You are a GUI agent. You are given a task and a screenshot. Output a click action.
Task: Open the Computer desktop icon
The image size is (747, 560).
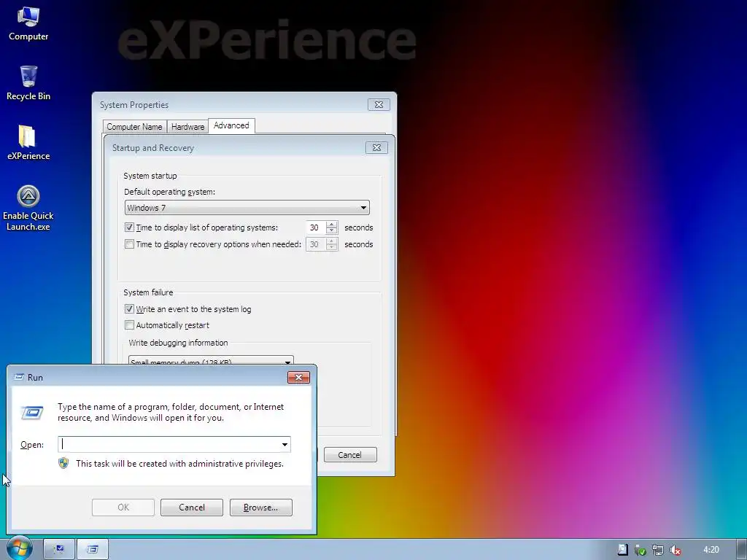[28, 24]
